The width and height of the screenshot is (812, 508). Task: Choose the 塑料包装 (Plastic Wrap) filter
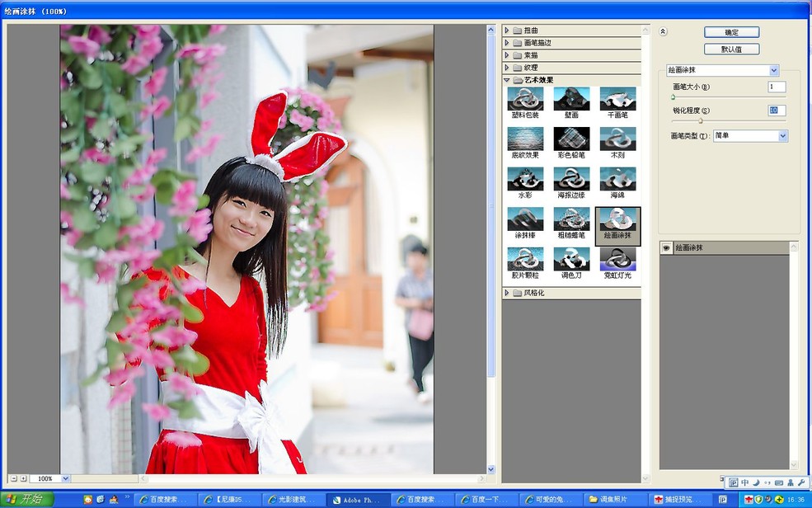(525, 101)
